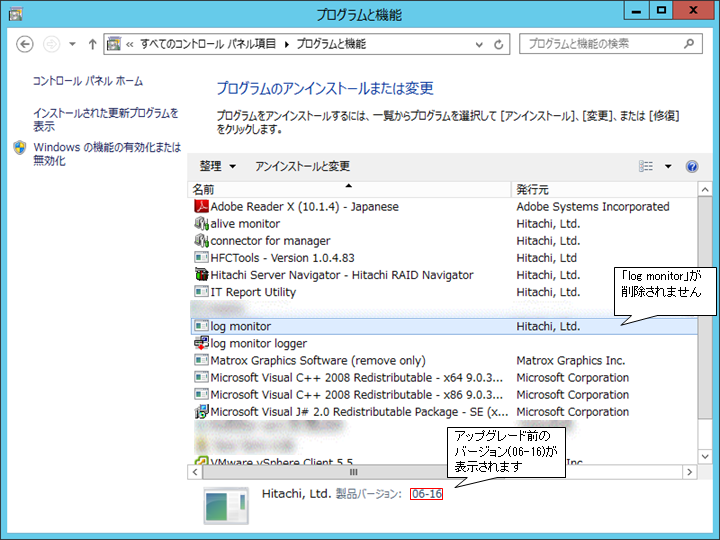Open コントロール パネル ホーム link
Viewport: 720px width, 540px height.
[x=88, y=81]
